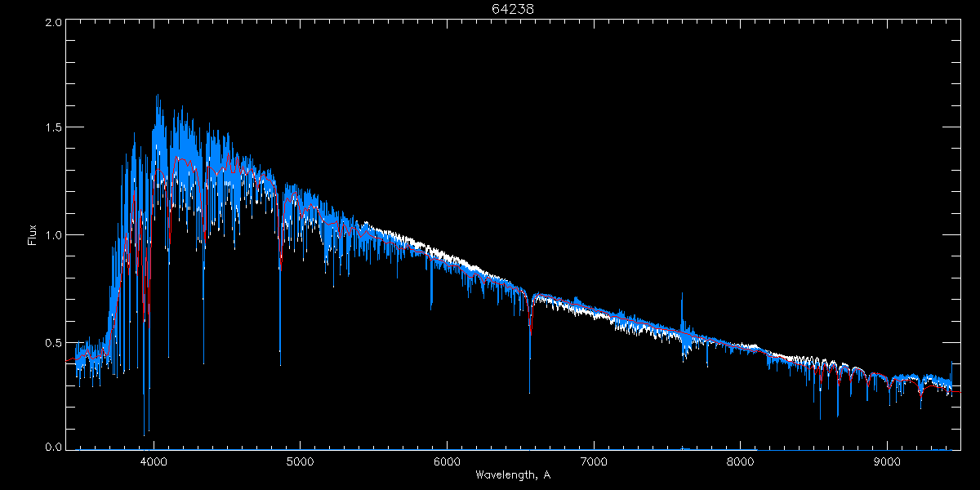Click the deepest absorption dip just before 4000
Viewport: 980px width, 490px height.
145,434
